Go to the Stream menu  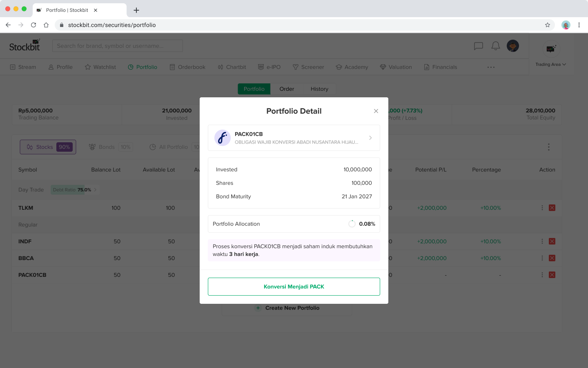[x=23, y=67]
